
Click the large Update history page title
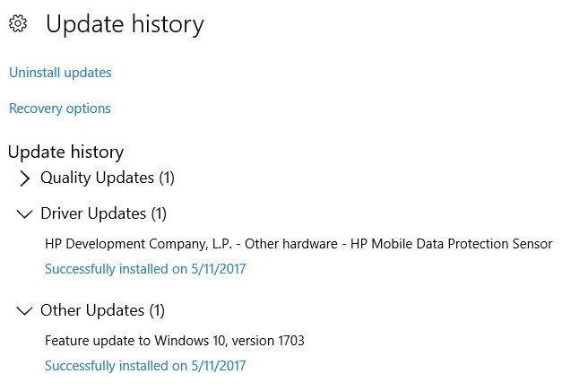pyautogui.click(x=125, y=24)
